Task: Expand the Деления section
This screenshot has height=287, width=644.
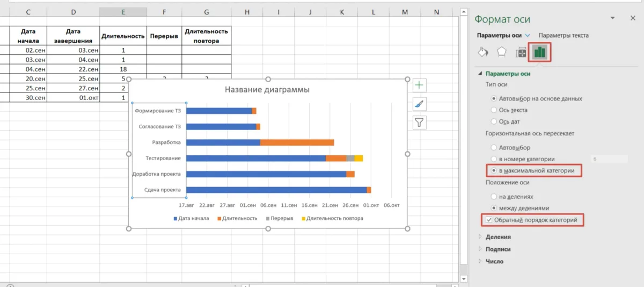Action: point(497,237)
